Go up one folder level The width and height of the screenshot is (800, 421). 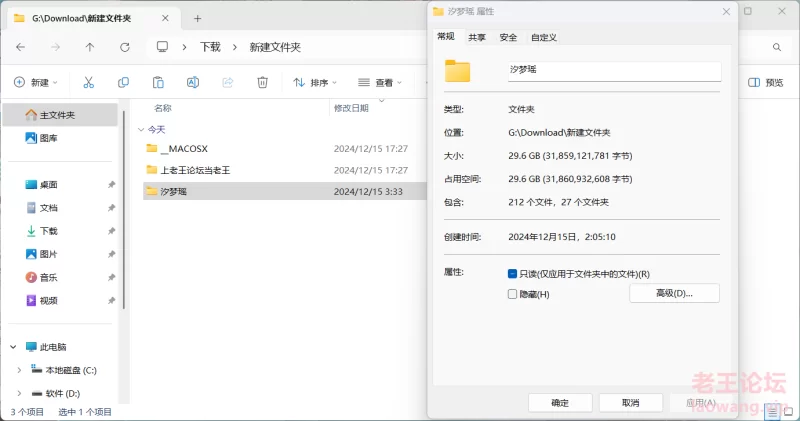[90, 47]
